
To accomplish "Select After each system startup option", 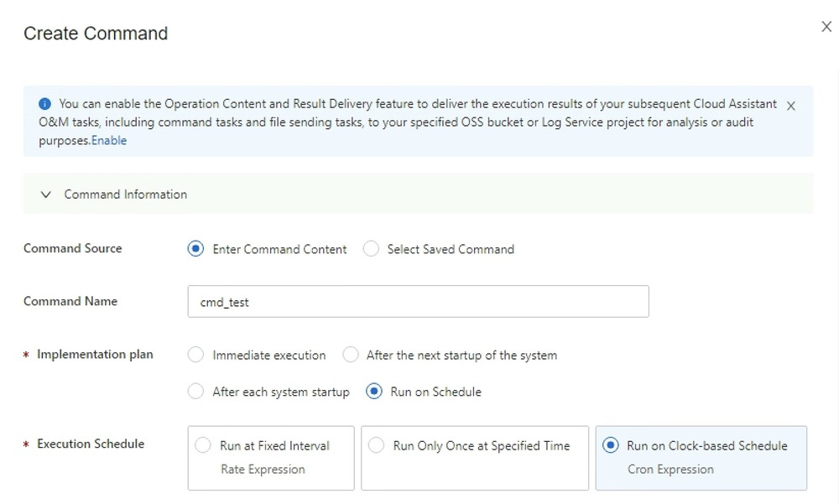I will [x=195, y=391].
